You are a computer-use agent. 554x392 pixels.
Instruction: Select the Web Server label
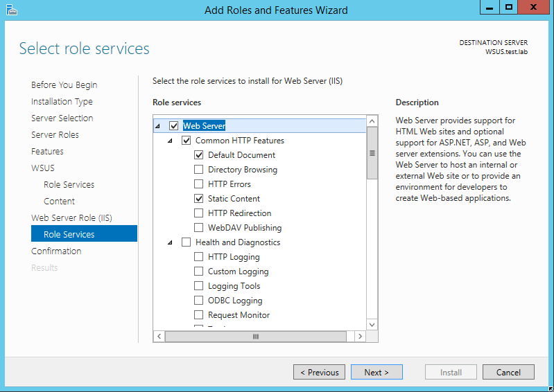click(205, 125)
